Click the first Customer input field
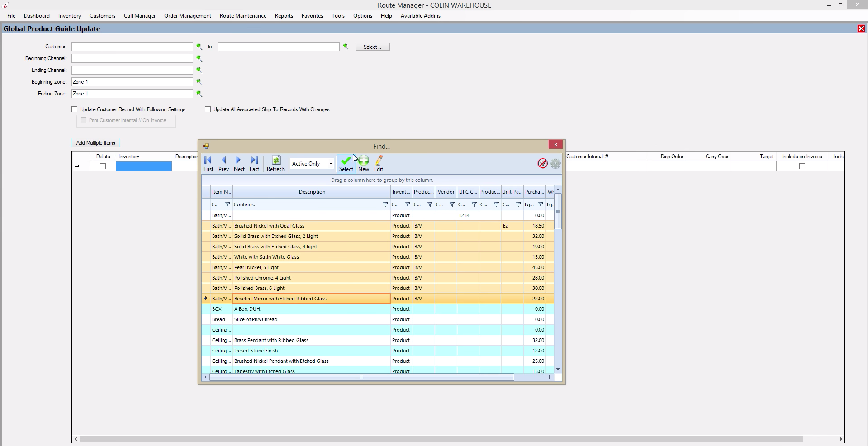 (132, 47)
